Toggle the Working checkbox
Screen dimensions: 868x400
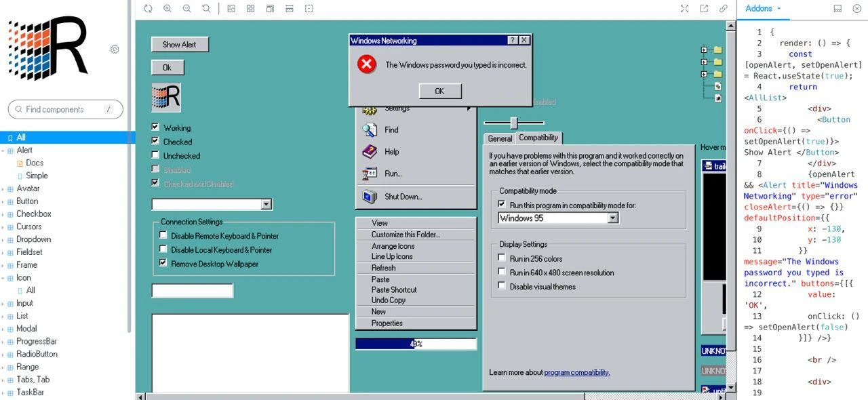pyautogui.click(x=155, y=127)
